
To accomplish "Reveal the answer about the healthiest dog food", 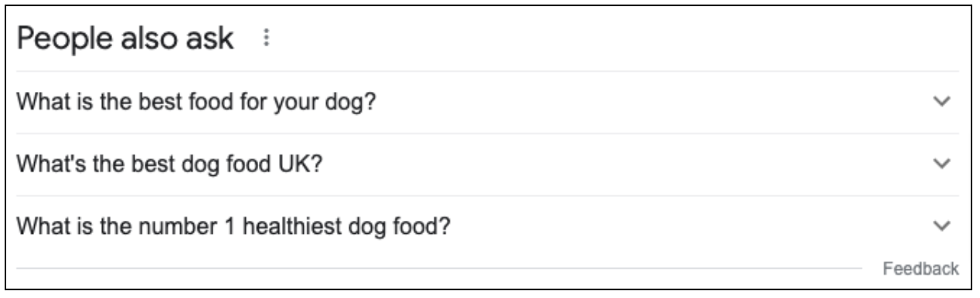I will point(488,225).
